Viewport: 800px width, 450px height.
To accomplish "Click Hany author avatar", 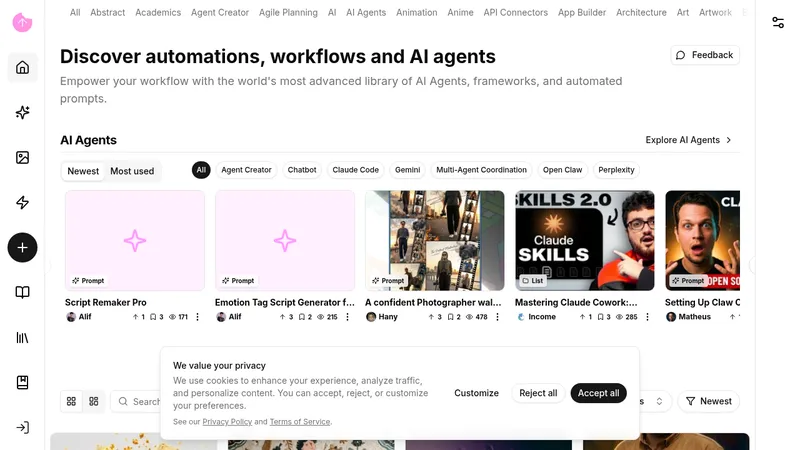I will pyautogui.click(x=371, y=317).
